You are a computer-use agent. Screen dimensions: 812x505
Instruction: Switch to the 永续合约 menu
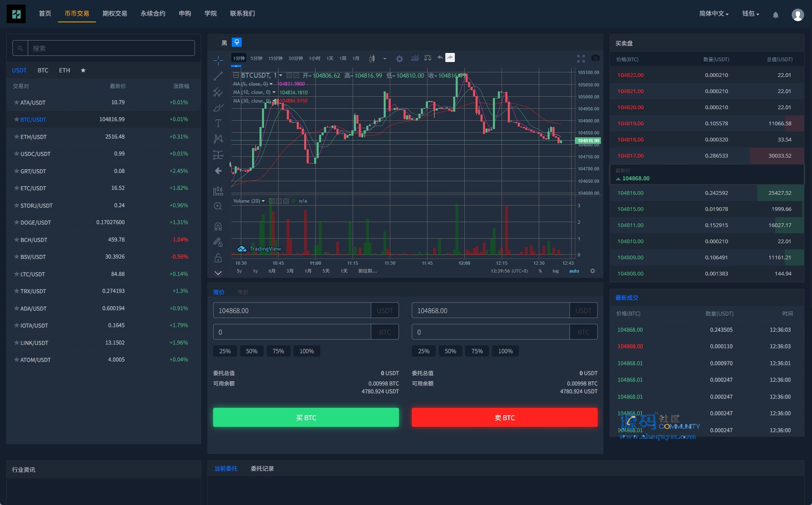(x=153, y=14)
